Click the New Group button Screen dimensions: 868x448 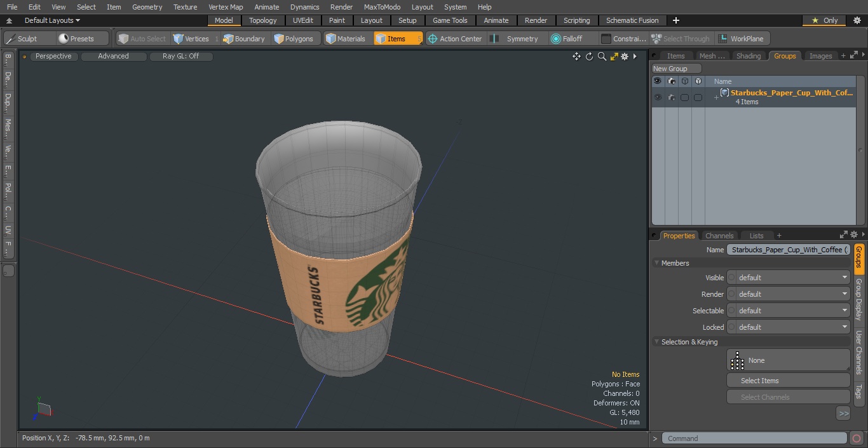point(676,69)
